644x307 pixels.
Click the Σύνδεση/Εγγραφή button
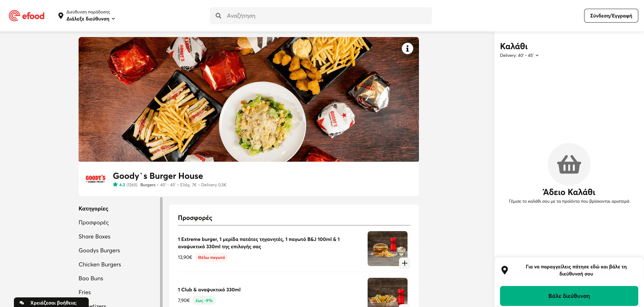click(x=611, y=16)
